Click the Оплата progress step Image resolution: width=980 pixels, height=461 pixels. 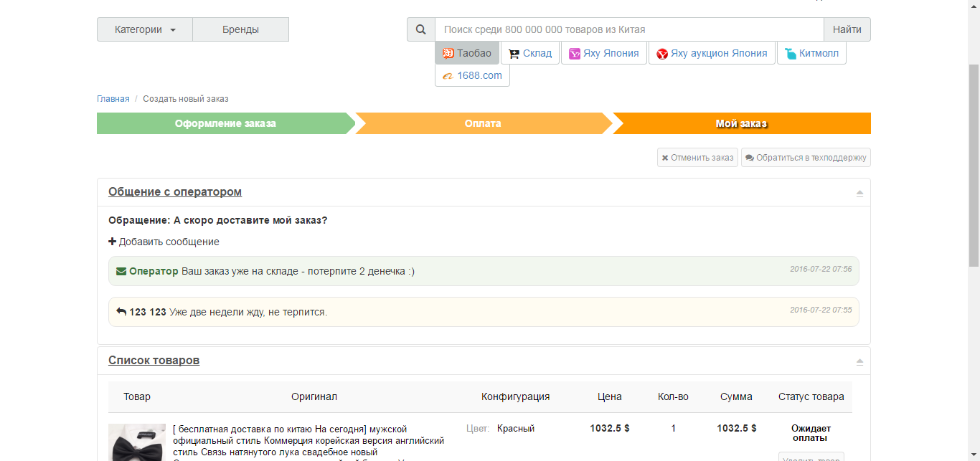click(x=483, y=123)
